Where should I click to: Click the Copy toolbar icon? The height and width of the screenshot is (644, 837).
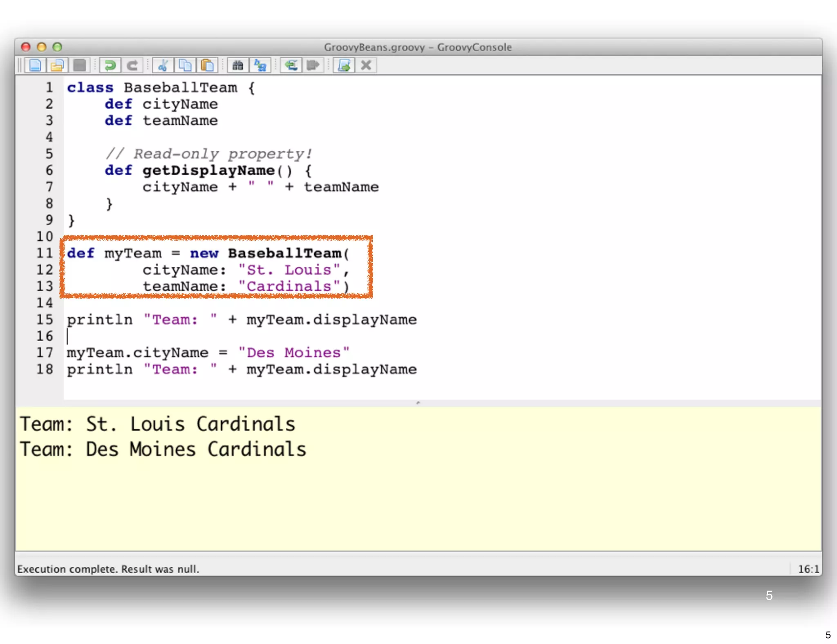pos(185,65)
